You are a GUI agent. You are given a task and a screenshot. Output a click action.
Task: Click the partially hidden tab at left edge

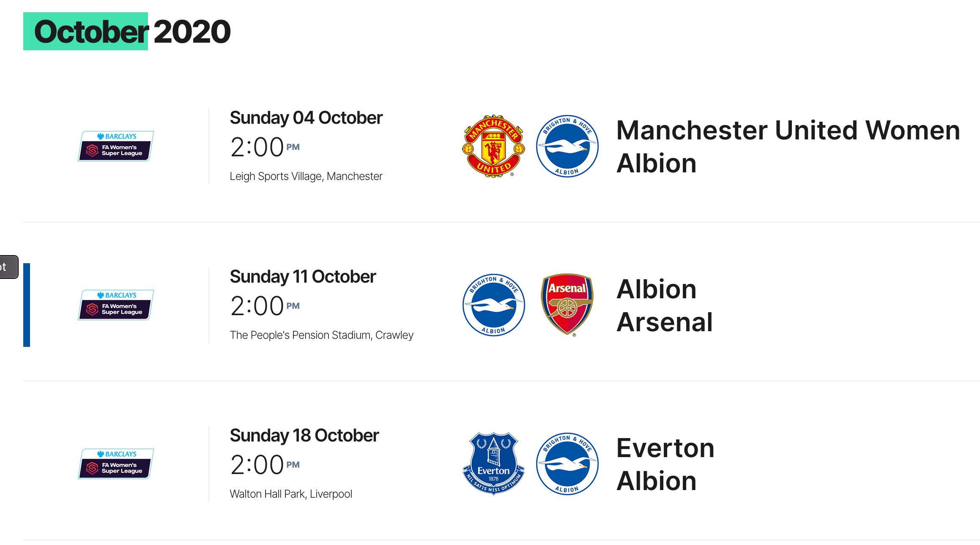9,267
